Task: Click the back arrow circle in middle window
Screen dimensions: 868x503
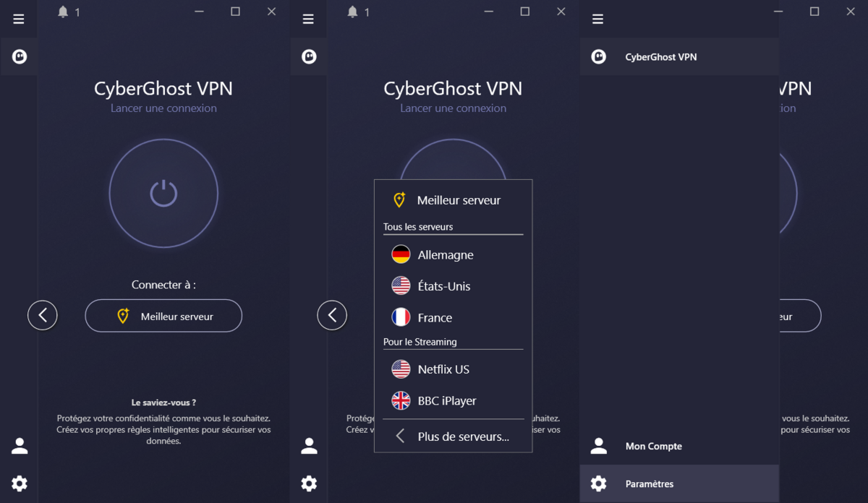Action: (x=332, y=315)
